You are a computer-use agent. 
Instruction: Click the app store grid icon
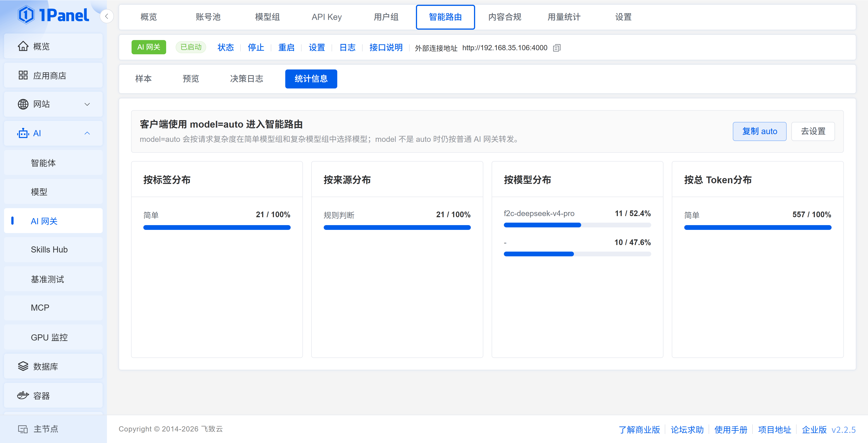[x=23, y=75]
